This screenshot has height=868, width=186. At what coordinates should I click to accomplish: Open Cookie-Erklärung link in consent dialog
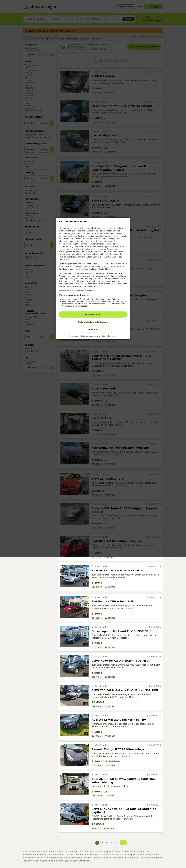pyautogui.click(x=109, y=336)
